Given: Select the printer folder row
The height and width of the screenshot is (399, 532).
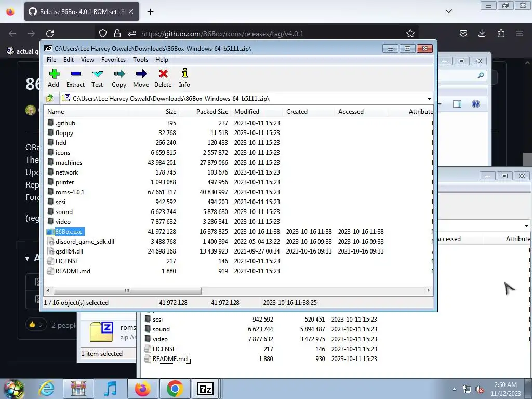Looking at the screenshot, I should pyautogui.click(x=238, y=182).
